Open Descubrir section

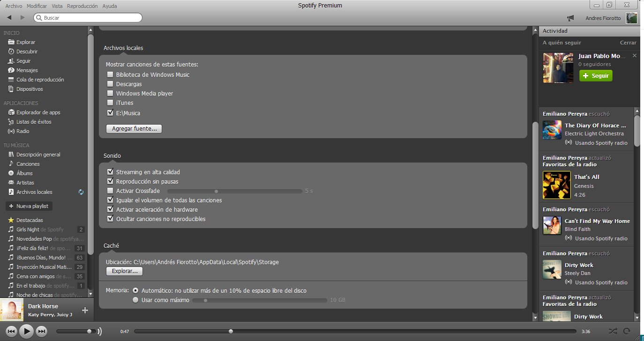pos(27,52)
